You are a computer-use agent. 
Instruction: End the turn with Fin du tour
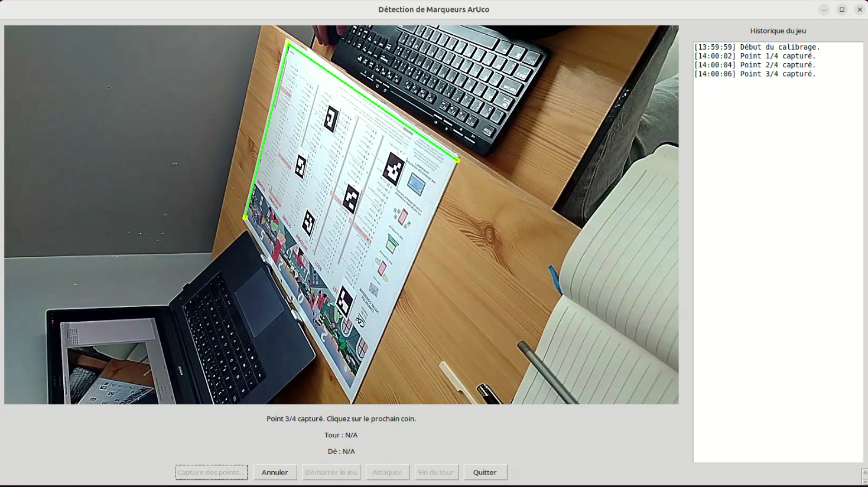(x=436, y=472)
